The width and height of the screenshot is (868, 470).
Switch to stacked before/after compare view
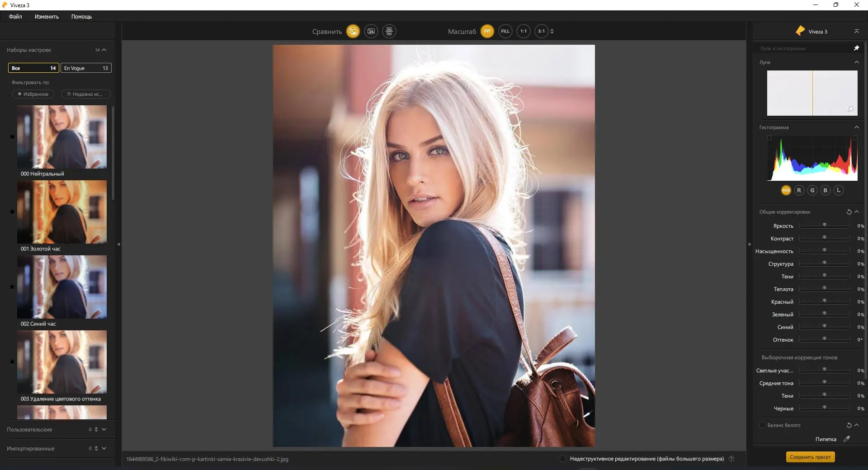click(x=389, y=31)
